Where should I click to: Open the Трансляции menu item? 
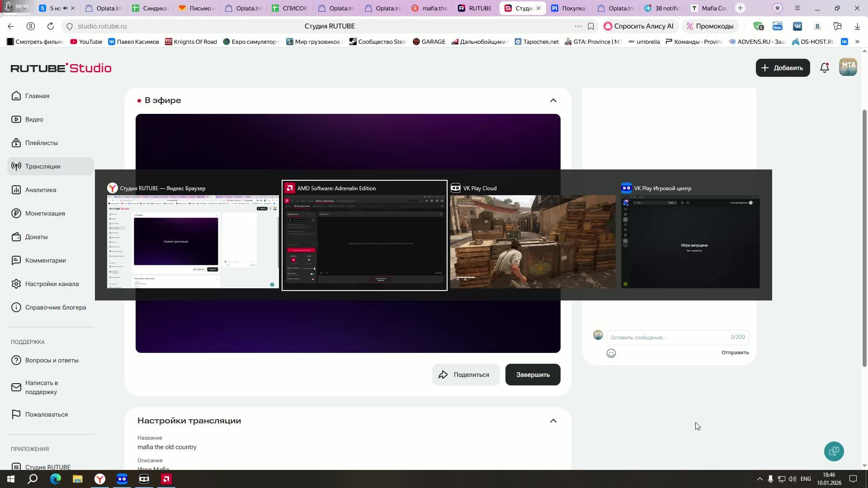pos(42,166)
